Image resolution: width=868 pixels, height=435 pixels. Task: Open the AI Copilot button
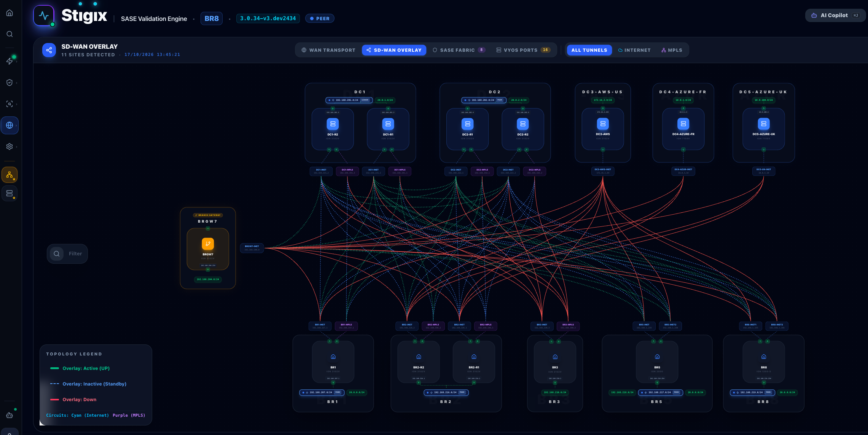click(x=835, y=16)
